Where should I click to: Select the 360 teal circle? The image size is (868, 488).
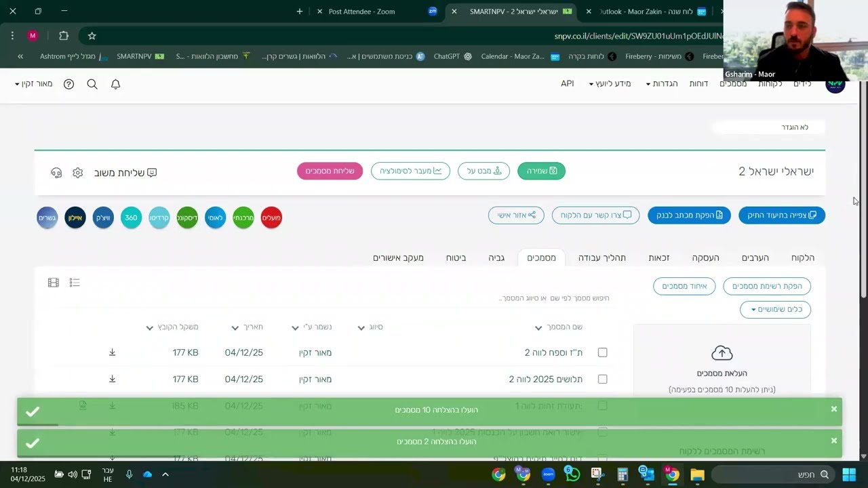131,218
